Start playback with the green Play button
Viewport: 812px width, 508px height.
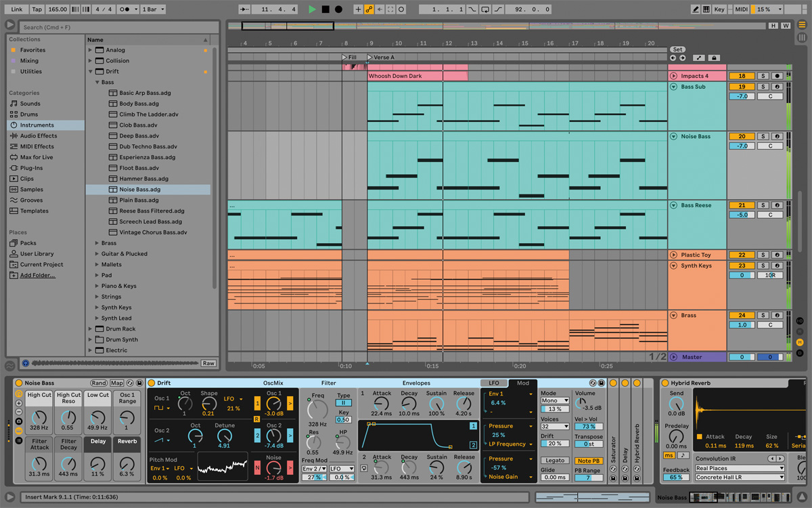[x=312, y=9]
